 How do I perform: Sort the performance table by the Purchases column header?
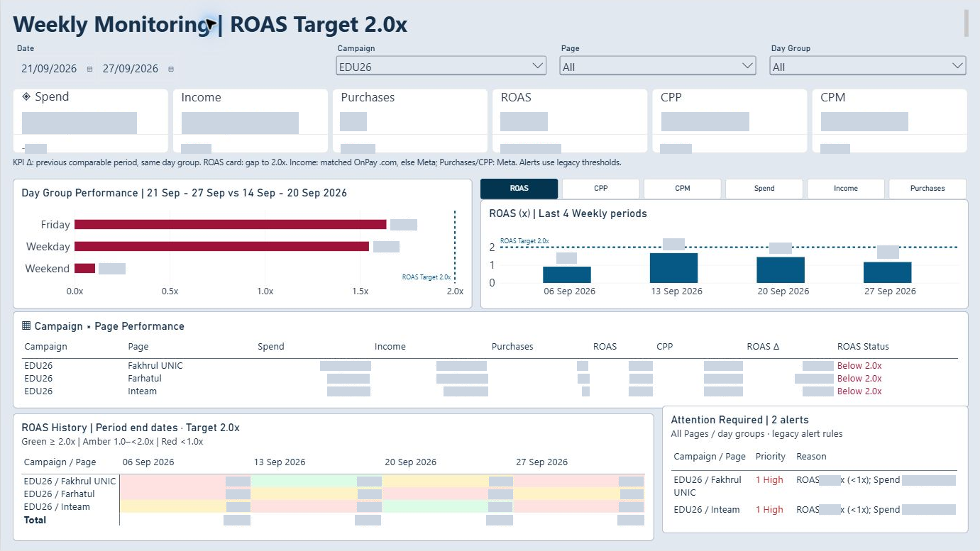(x=512, y=347)
